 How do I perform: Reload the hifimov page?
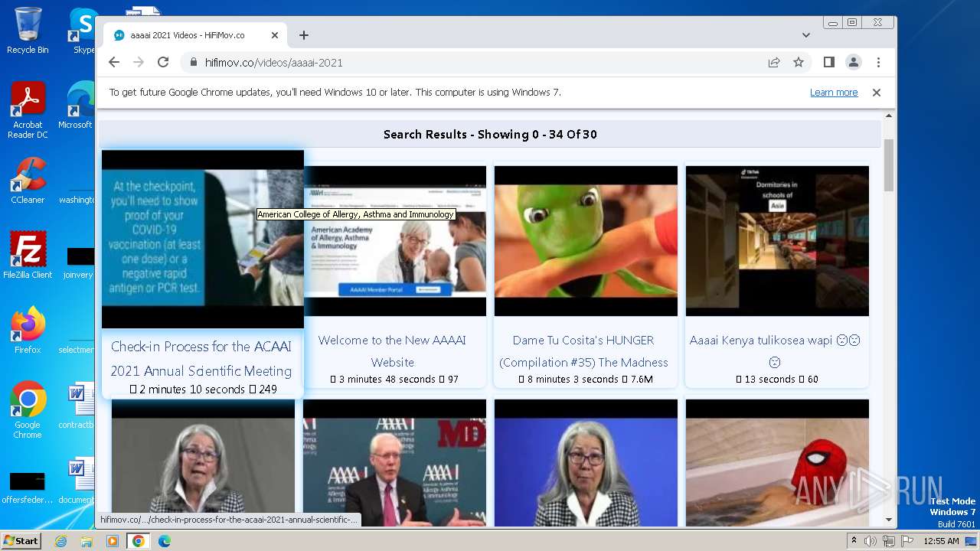point(163,63)
